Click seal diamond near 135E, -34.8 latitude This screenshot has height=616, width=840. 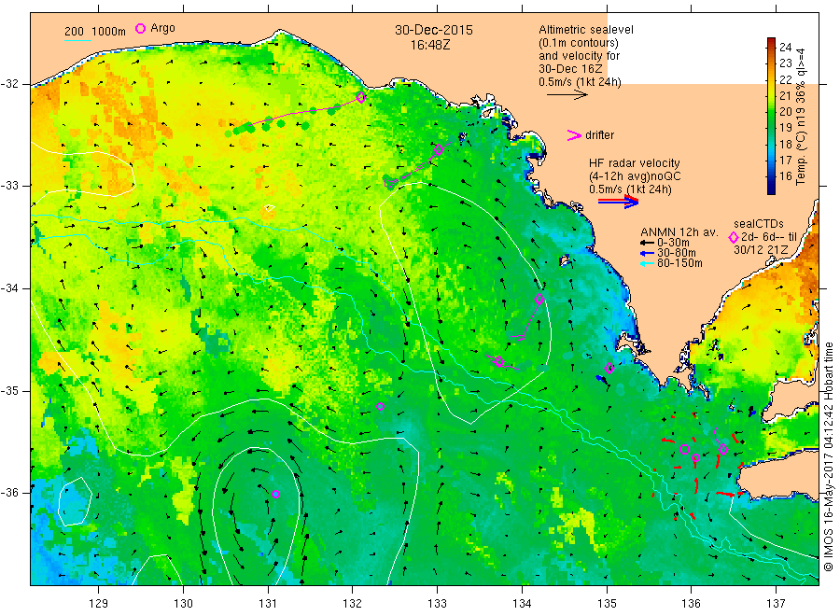[609, 368]
